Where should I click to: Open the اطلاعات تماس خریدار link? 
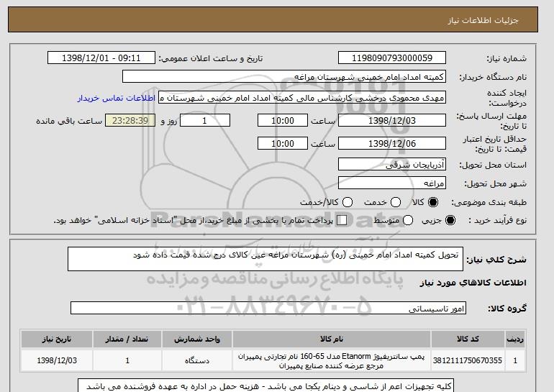pyautogui.click(x=117, y=98)
